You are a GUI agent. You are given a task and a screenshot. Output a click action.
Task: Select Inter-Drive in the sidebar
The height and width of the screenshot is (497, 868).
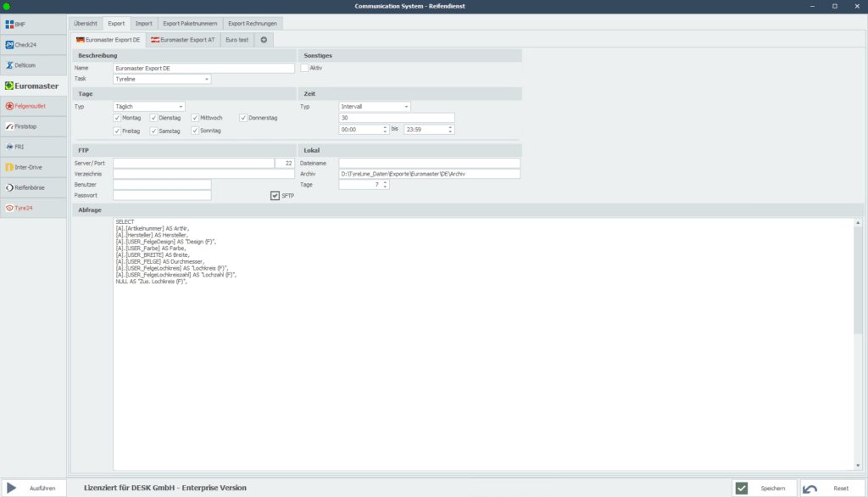[x=33, y=167]
